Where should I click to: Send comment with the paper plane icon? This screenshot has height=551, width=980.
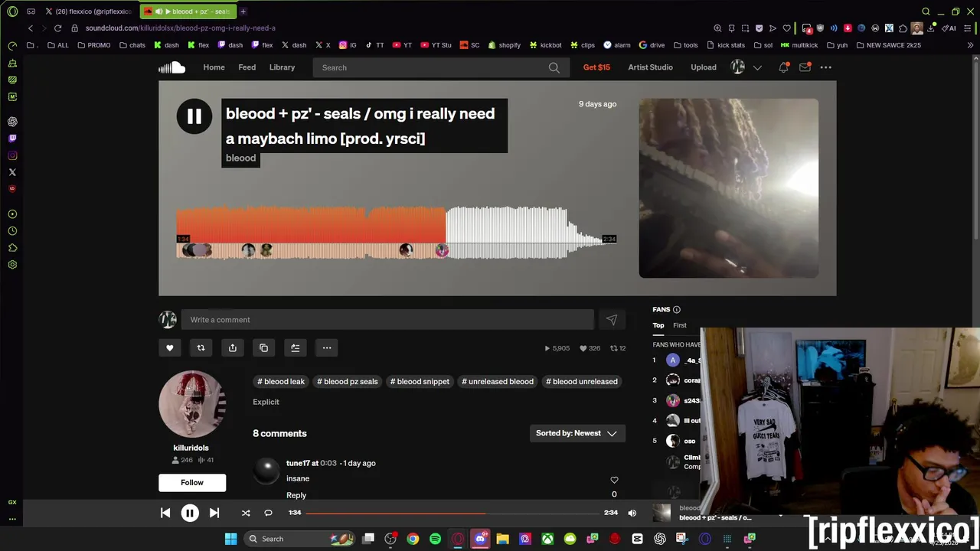(611, 320)
